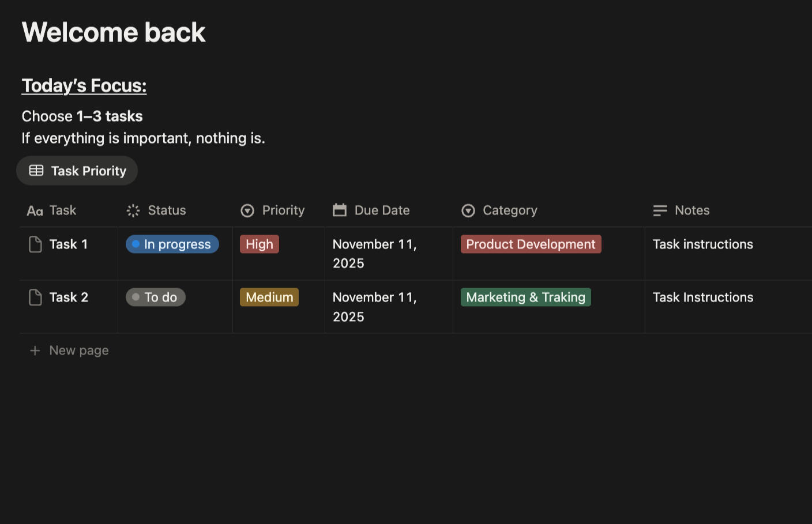The width and height of the screenshot is (812, 524).
Task: Edit Task 2 notes cell
Action: 703,297
